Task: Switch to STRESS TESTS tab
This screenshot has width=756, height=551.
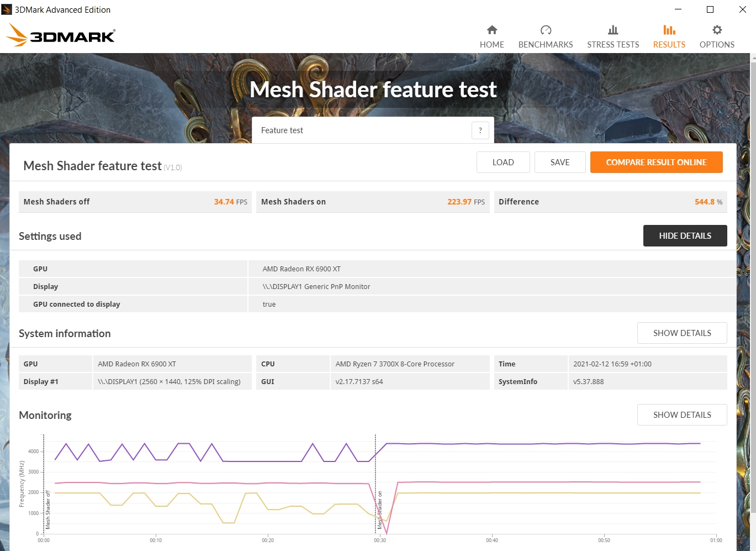Action: 613,38
